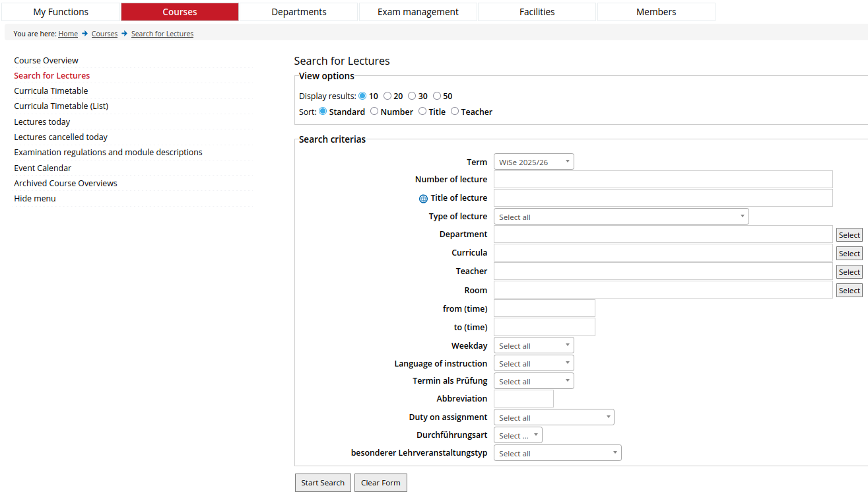Sort results by Title
Viewport: 868px width, 494px height.
point(422,111)
